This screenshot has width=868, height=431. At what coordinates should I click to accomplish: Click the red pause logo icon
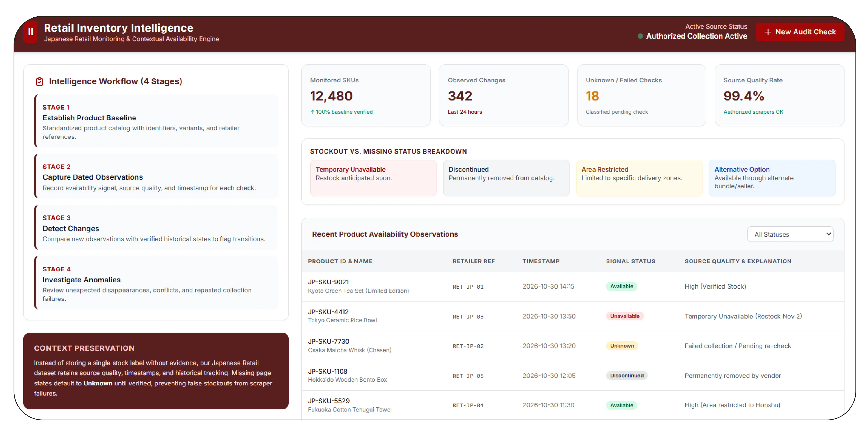tap(30, 32)
